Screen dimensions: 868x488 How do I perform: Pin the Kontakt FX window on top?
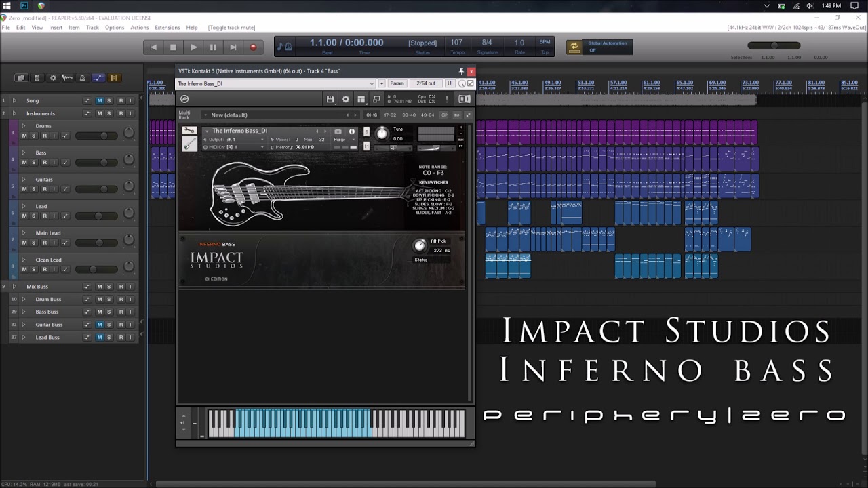click(x=461, y=71)
